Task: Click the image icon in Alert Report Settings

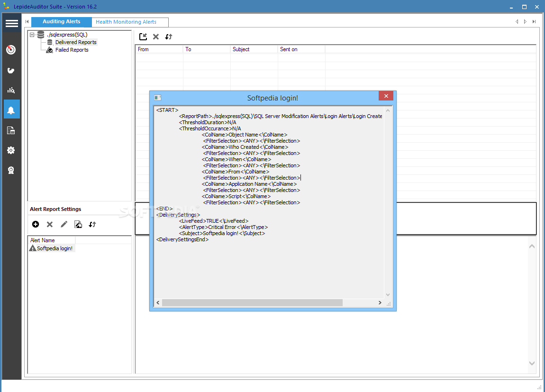Action: 78,224
